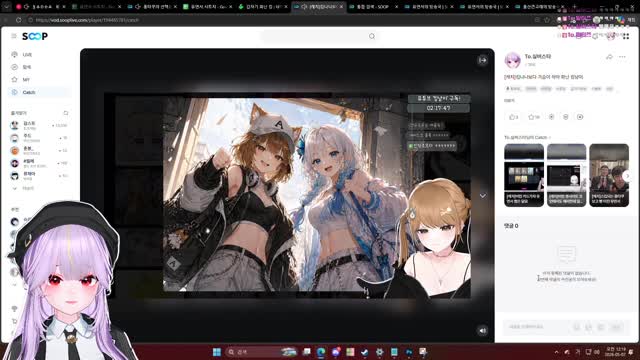640x360 pixels.
Task: Open the taskbar clock and date
Action: 615,352
